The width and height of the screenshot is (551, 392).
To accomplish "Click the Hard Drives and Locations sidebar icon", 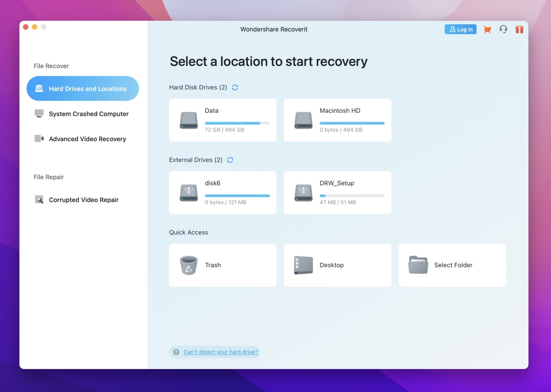I will [x=39, y=89].
